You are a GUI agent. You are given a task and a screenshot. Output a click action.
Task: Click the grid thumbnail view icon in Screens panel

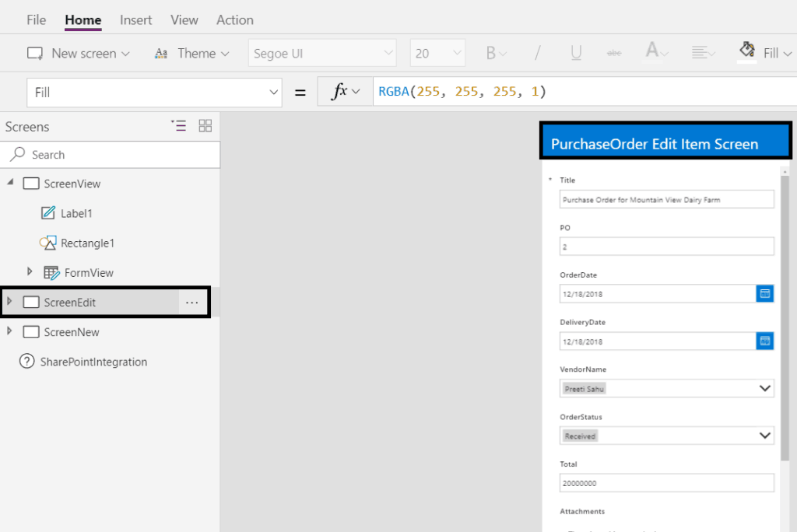click(x=205, y=125)
